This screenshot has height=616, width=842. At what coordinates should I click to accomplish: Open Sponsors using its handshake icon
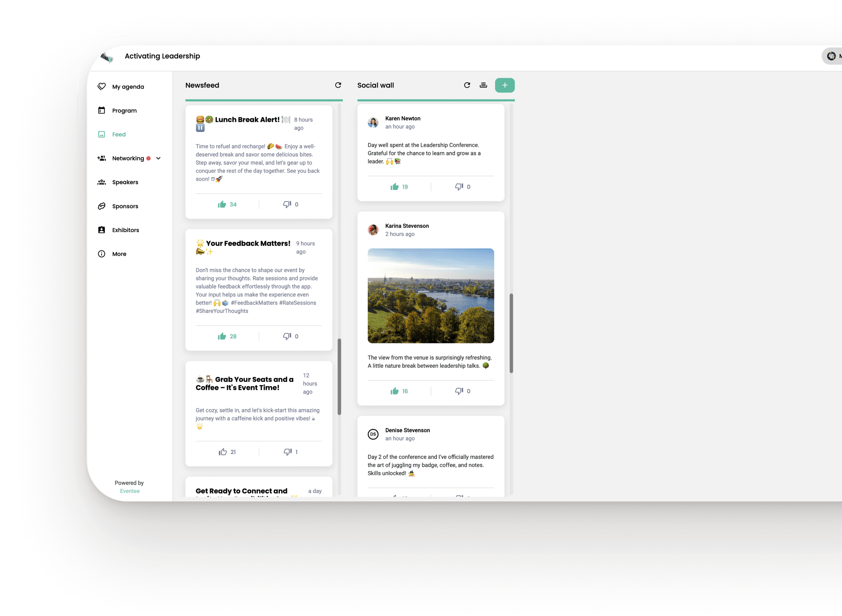(101, 206)
